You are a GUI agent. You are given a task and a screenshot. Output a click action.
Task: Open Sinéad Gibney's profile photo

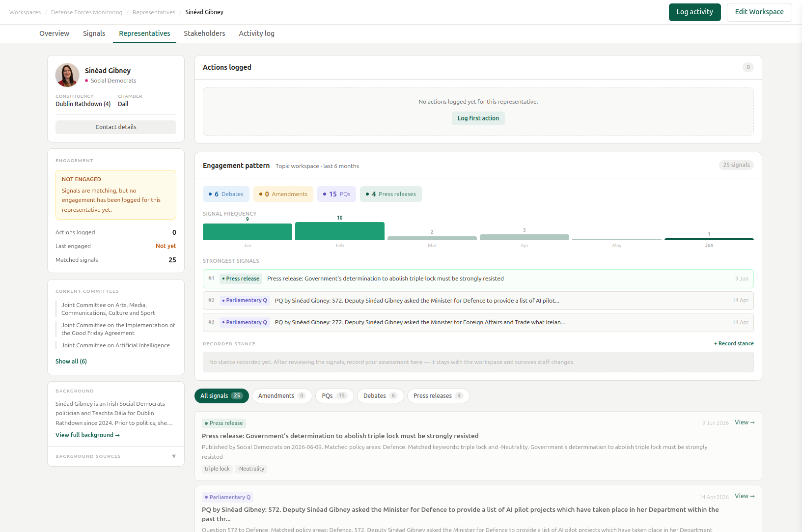pos(67,75)
